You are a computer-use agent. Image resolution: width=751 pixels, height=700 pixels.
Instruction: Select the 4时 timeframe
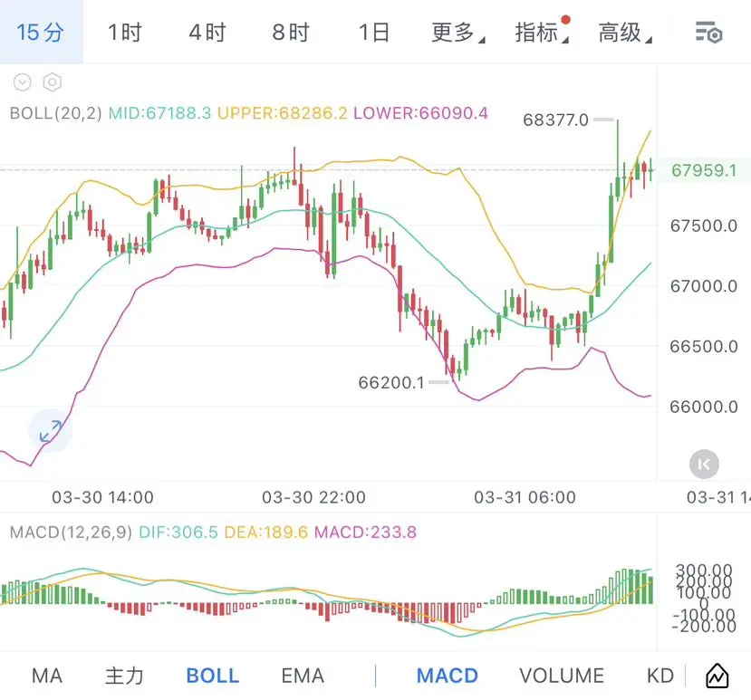[x=207, y=34]
